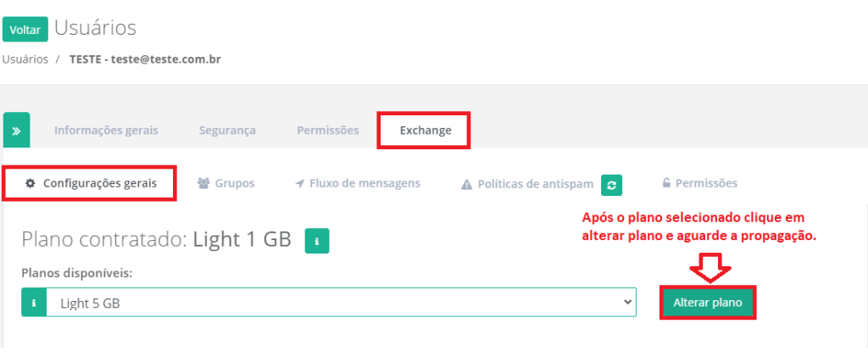Click the green refresh icon button
Viewport: 868px width, 357px height.
pos(612,185)
